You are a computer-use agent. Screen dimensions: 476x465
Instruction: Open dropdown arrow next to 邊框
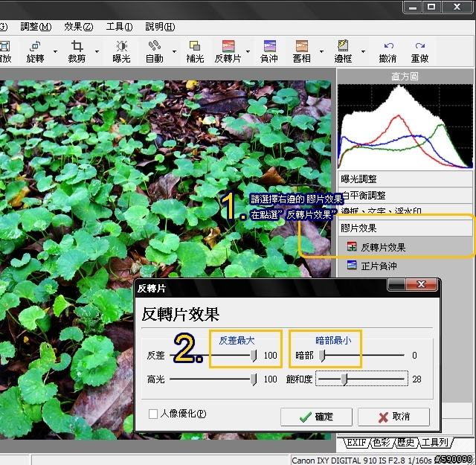click(363, 51)
